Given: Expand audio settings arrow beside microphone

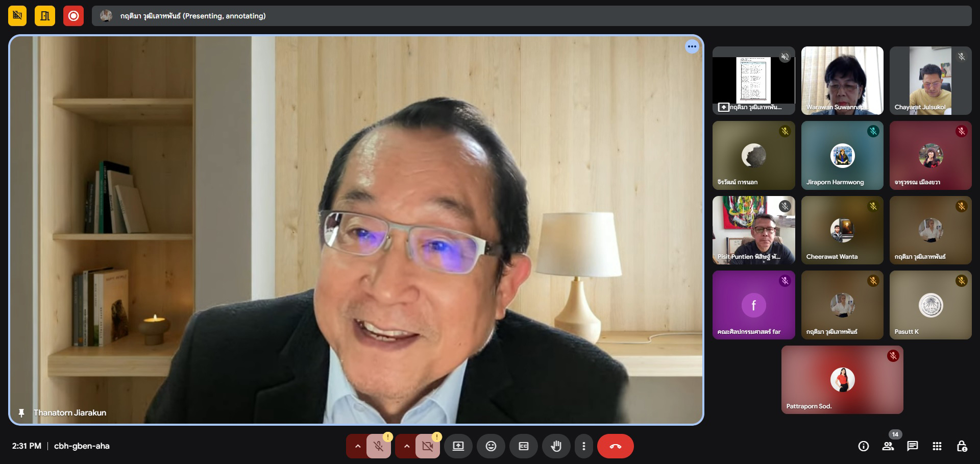Looking at the screenshot, I should [357, 446].
